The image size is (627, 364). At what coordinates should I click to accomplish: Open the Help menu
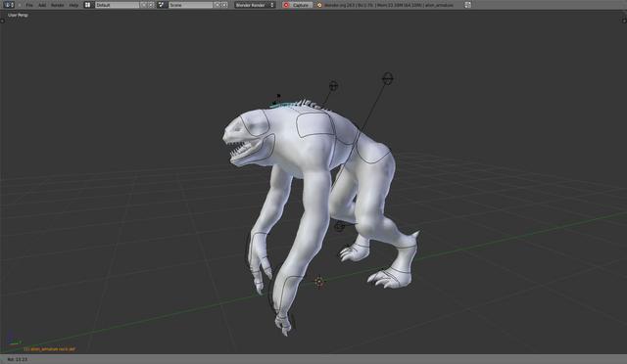point(74,5)
